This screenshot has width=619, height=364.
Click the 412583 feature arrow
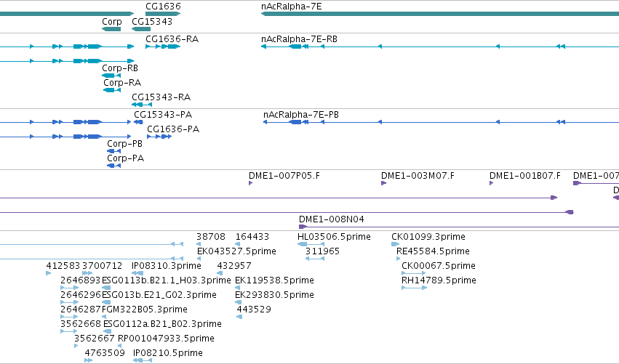pos(49,273)
